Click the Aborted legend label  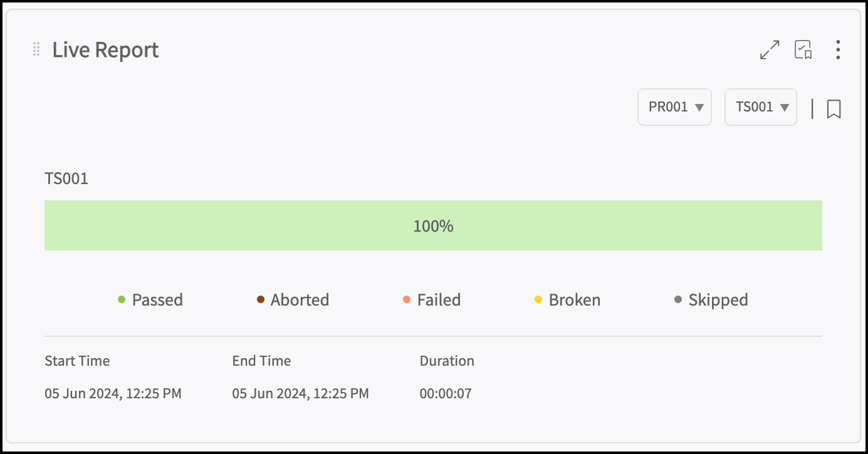(300, 300)
